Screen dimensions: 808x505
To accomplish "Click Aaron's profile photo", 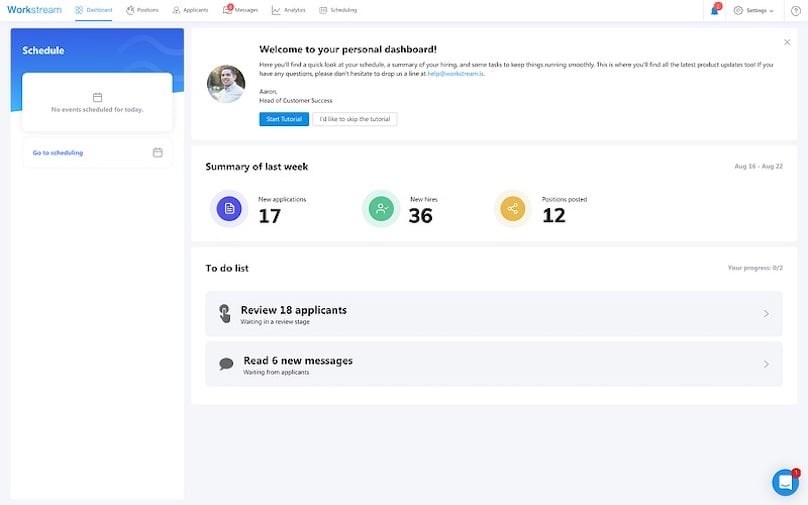I will point(226,84).
